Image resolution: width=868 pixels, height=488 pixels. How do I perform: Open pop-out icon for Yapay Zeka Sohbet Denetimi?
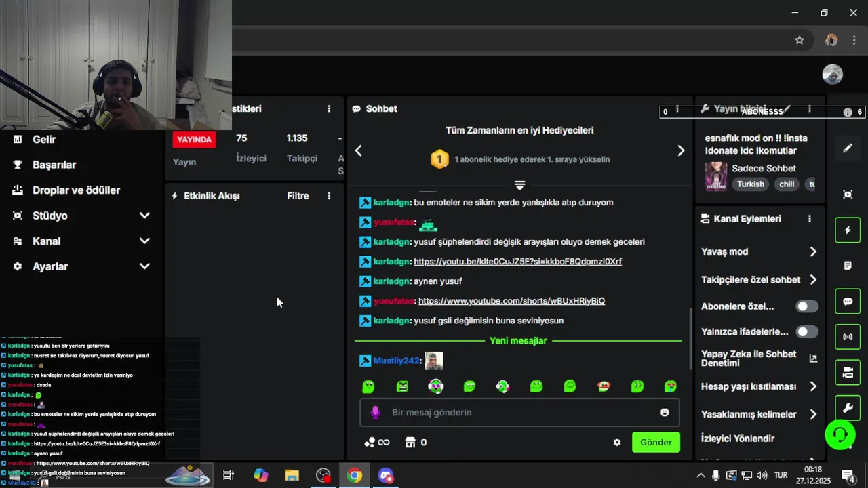pos(813,359)
